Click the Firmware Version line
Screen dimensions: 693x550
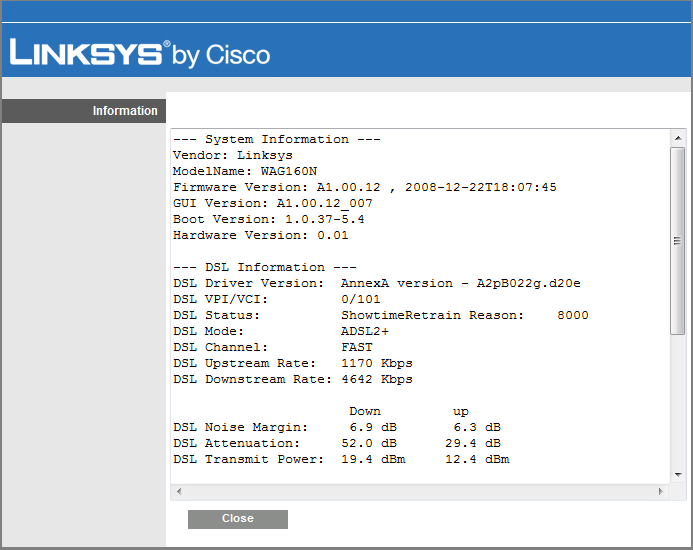(365, 187)
